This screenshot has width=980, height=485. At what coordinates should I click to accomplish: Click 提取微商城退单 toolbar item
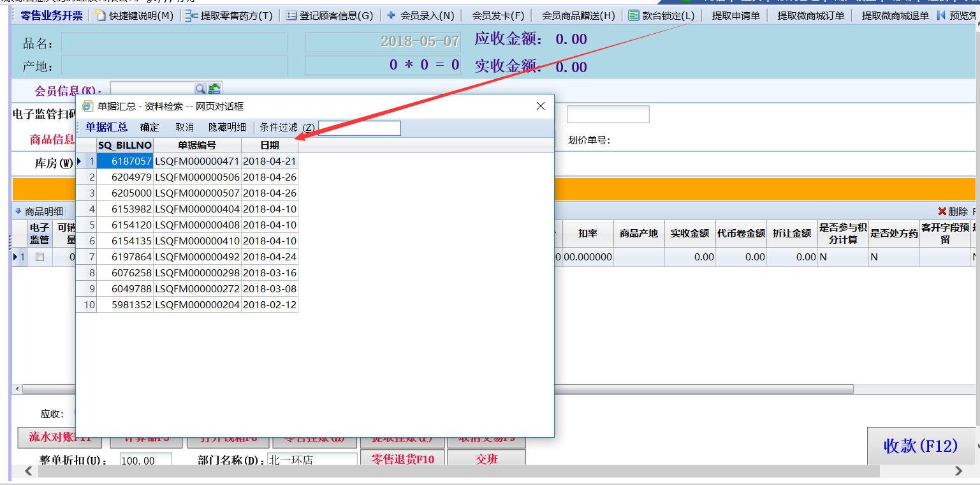895,15
